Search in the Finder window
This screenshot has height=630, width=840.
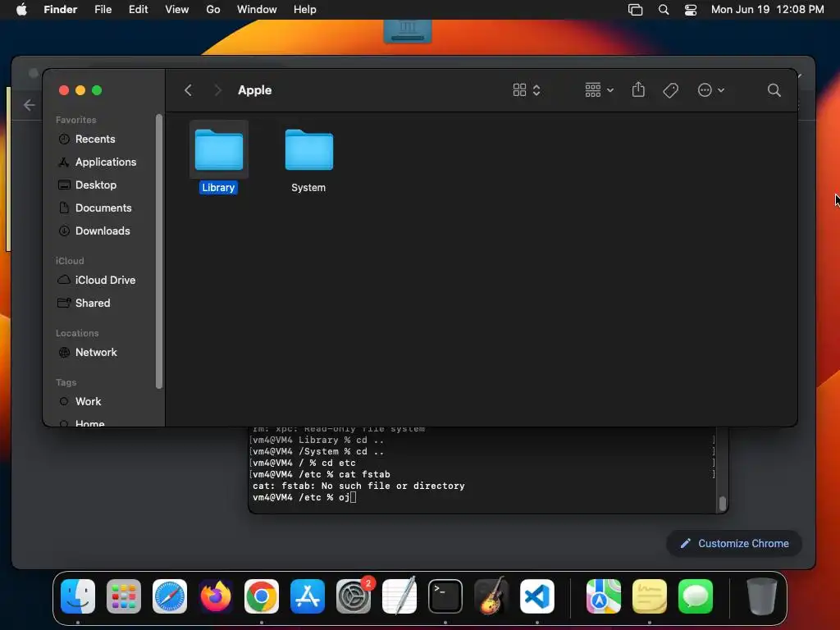click(x=774, y=90)
